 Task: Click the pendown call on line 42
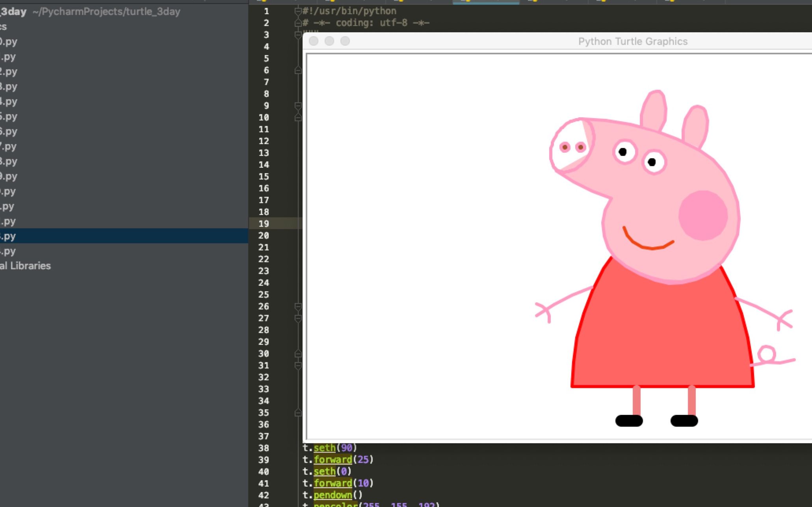333,495
